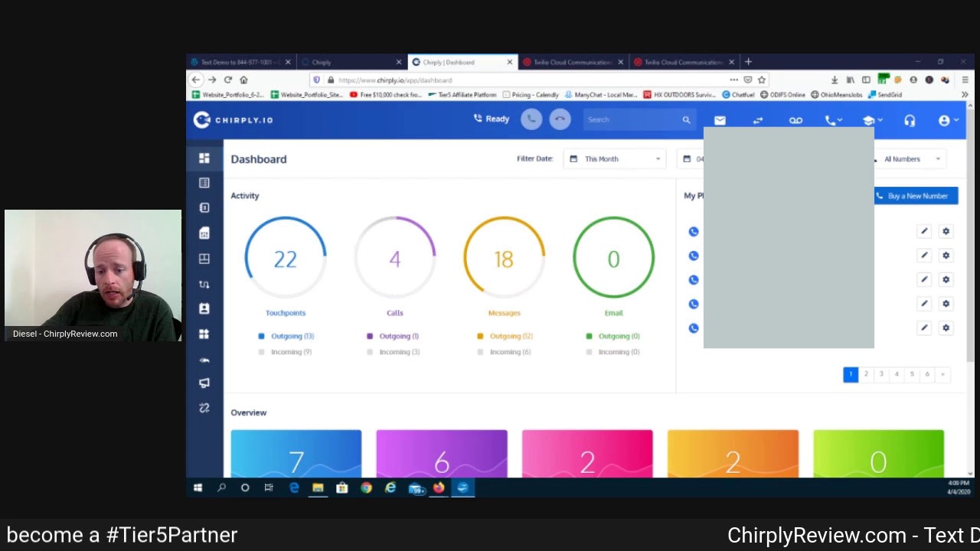Screen dimensions: 980x551
Task: Open the envelope messages icon in header
Action: pyautogui.click(x=720, y=120)
